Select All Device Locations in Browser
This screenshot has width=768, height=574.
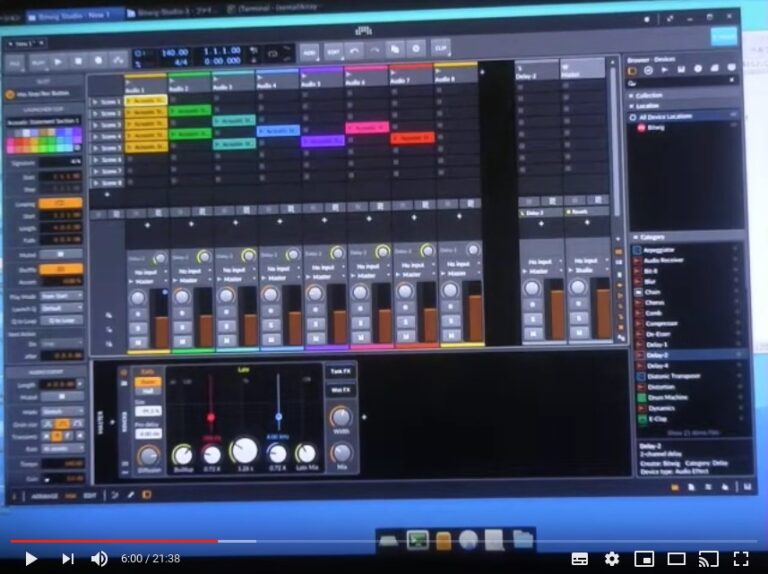point(684,117)
